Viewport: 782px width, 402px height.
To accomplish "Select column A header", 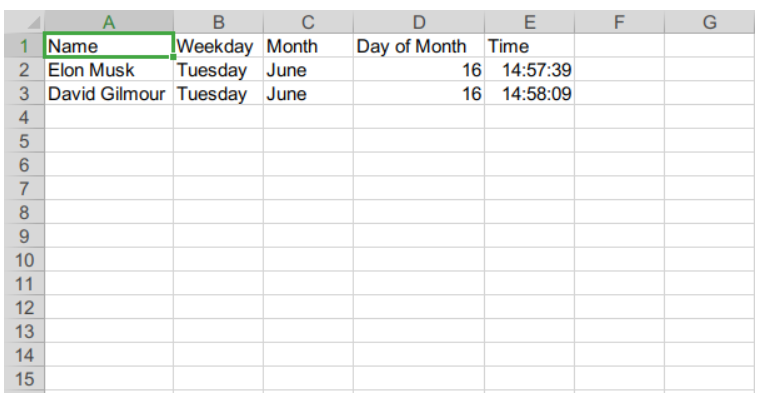I will coord(109,22).
